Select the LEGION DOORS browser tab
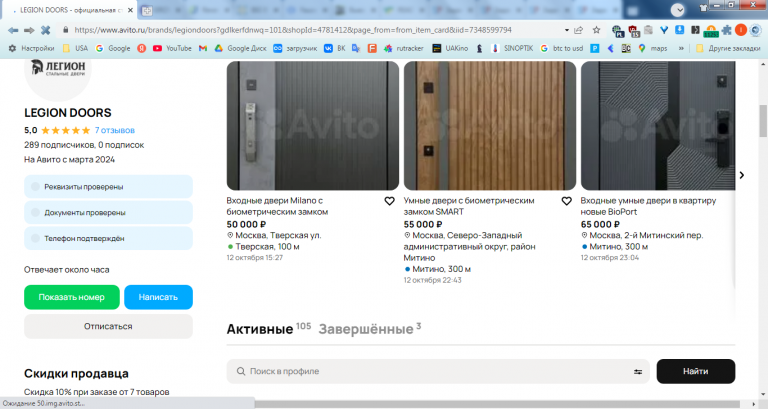Viewport: 768px width, 409px height. pos(71,10)
